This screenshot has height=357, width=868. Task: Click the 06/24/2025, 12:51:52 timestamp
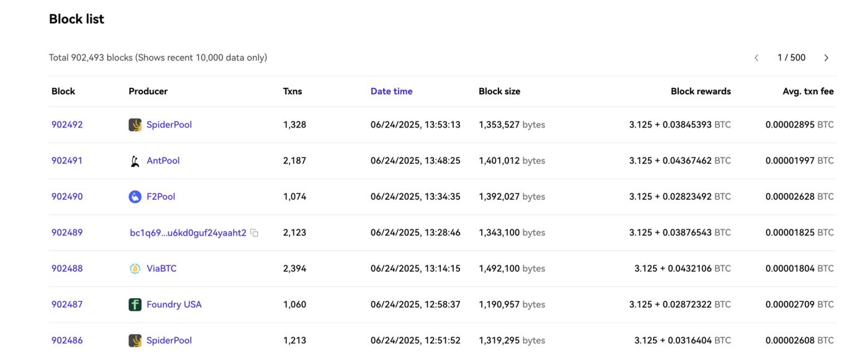(415, 340)
